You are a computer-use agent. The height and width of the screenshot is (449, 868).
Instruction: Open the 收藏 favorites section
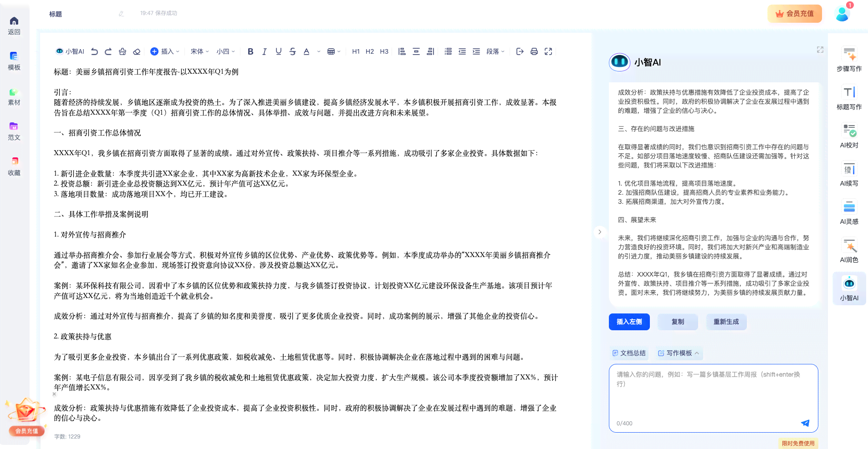point(14,166)
